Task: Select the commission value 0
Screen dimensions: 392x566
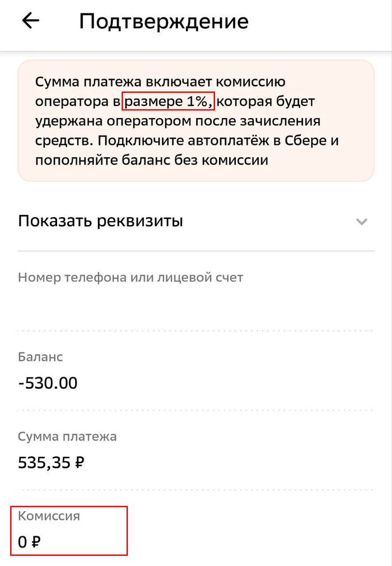Action: [x=22, y=542]
